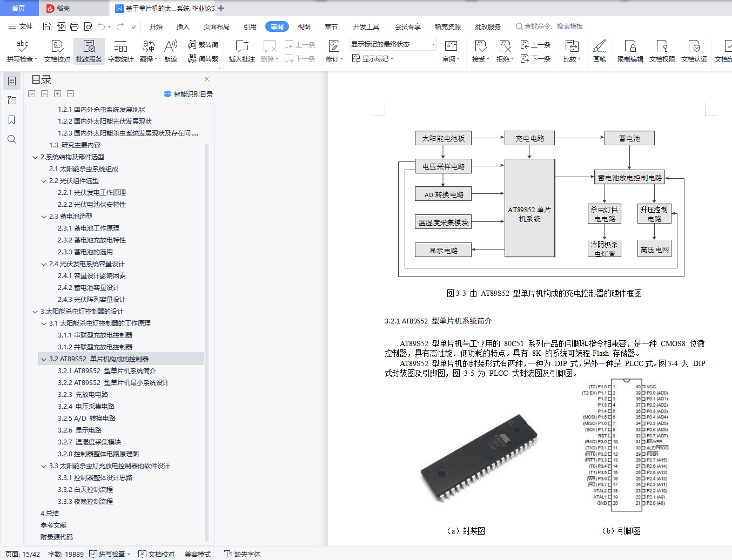Click the 朗读 read-aloud icon

pyautogui.click(x=171, y=51)
